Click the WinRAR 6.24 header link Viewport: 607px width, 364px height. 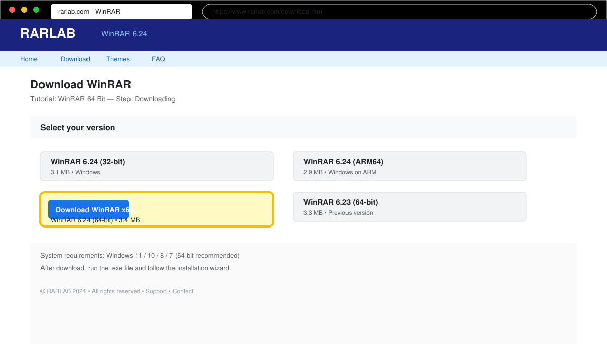pyautogui.click(x=124, y=34)
